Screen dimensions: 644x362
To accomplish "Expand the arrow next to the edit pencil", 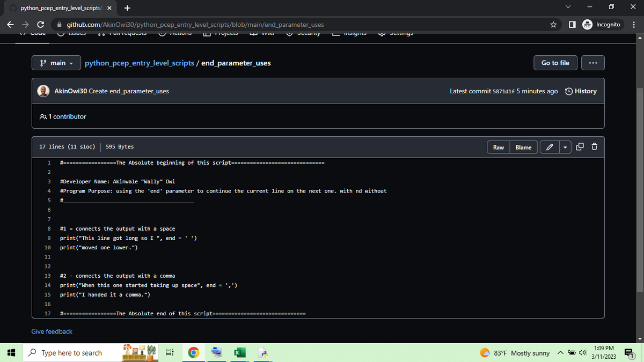I will (x=565, y=146).
